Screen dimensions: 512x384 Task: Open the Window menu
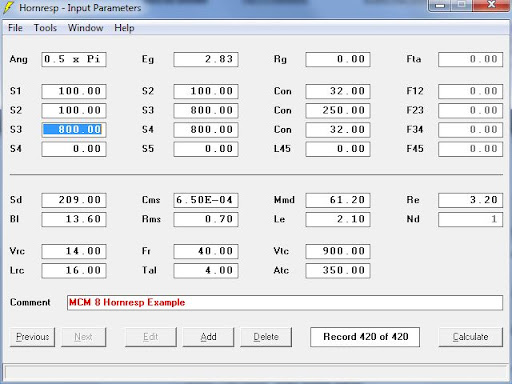click(x=85, y=28)
